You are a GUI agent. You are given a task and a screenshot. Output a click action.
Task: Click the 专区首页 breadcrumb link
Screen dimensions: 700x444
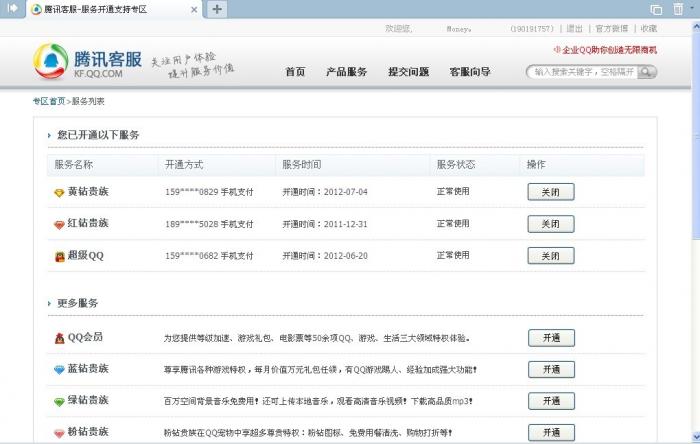coord(49,101)
